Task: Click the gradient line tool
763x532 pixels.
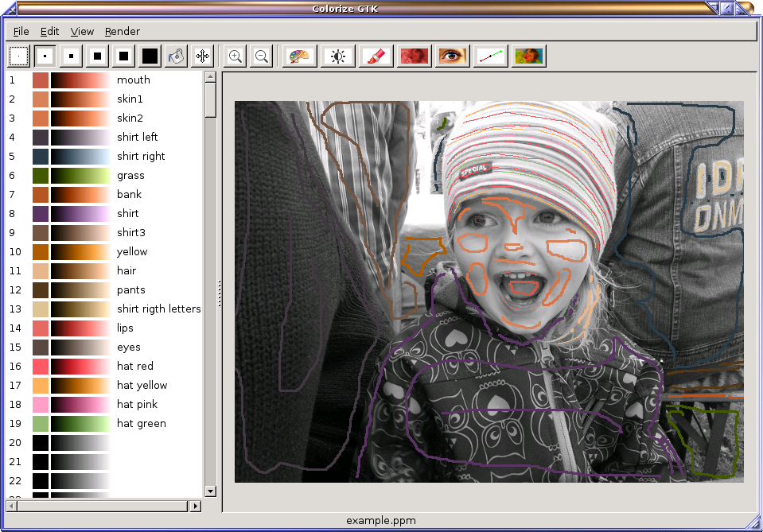Action: click(x=490, y=56)
